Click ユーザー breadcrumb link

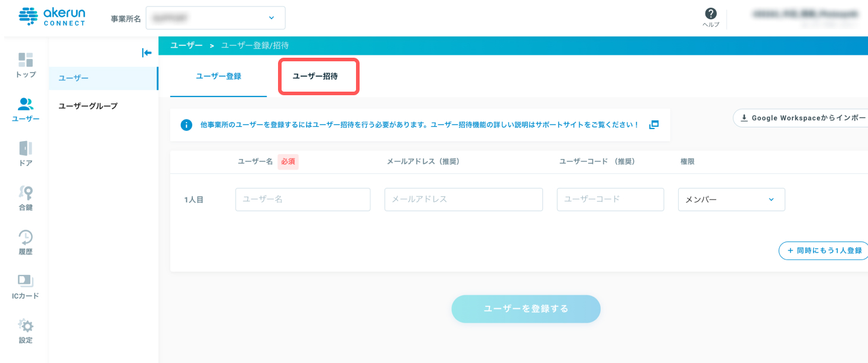[186, 45]
